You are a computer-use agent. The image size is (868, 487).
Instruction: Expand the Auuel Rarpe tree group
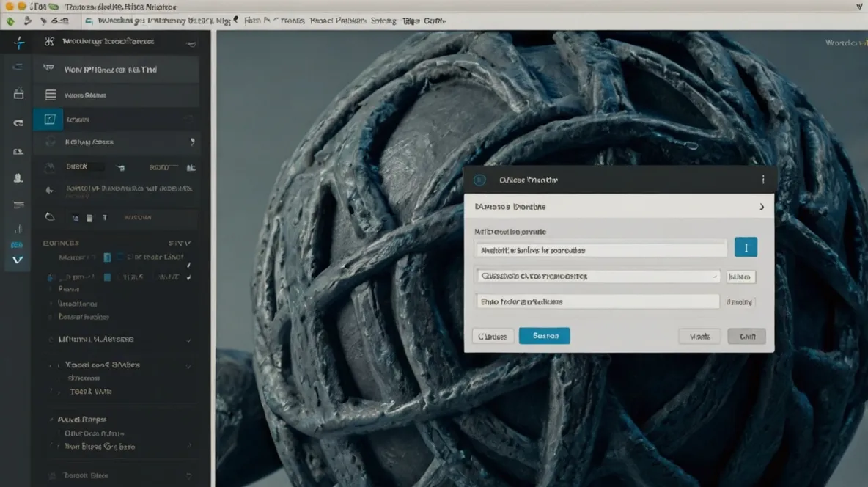coord(51,420)
